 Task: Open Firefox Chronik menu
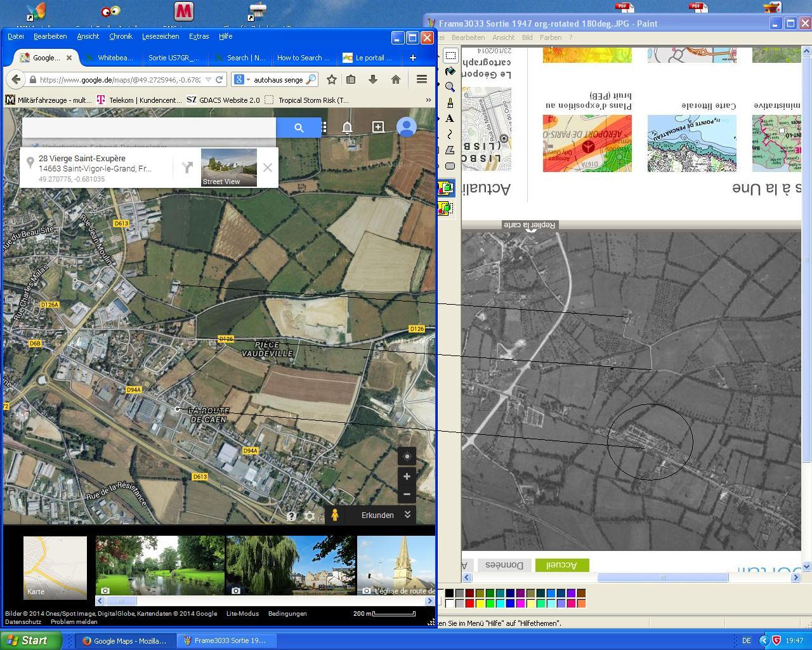(x=121, y=36)
